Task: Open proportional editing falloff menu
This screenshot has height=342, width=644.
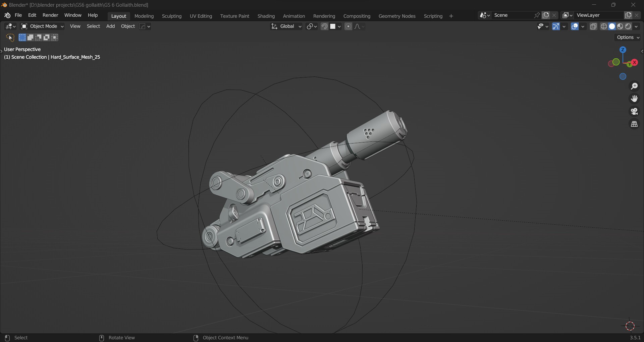Action: pyautogui.click(x=359, y=26)
